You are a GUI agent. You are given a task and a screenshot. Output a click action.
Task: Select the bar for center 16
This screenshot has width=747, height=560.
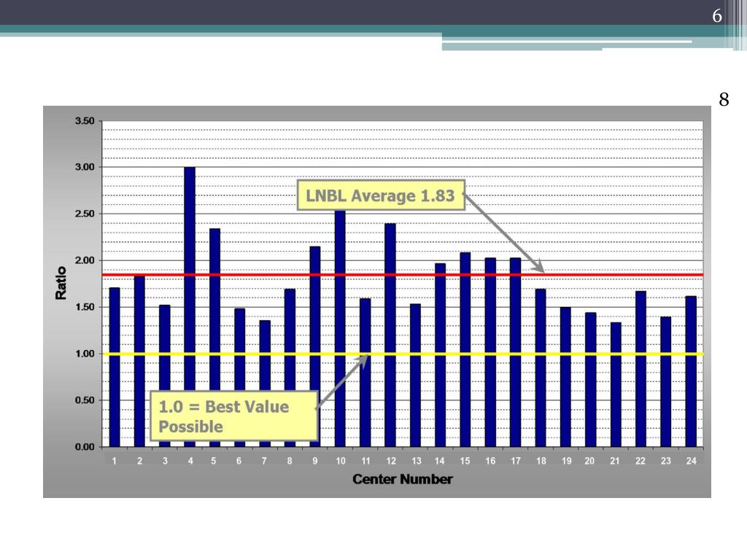point(490,352)
